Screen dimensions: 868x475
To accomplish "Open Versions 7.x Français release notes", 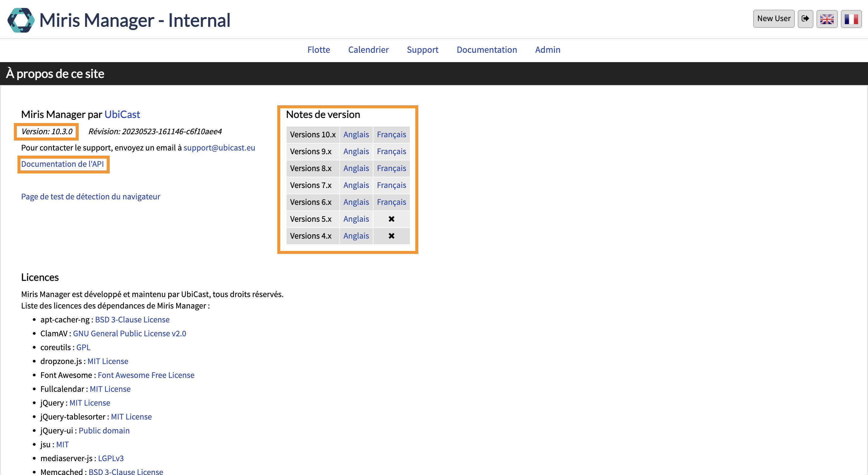I will (x=392, y=185).
